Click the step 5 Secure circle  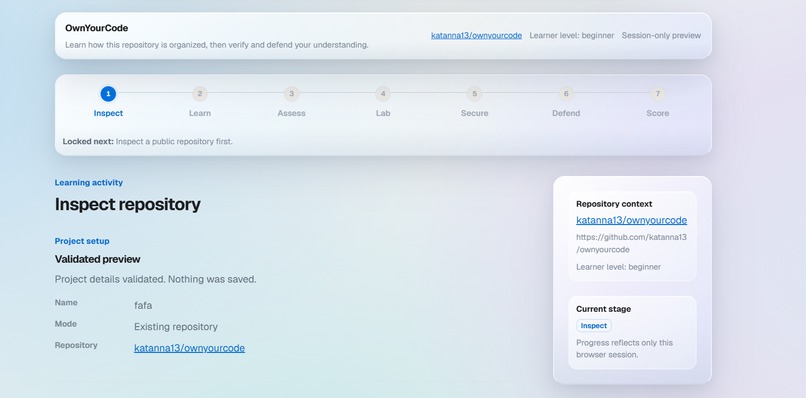[x=474, y=94]
